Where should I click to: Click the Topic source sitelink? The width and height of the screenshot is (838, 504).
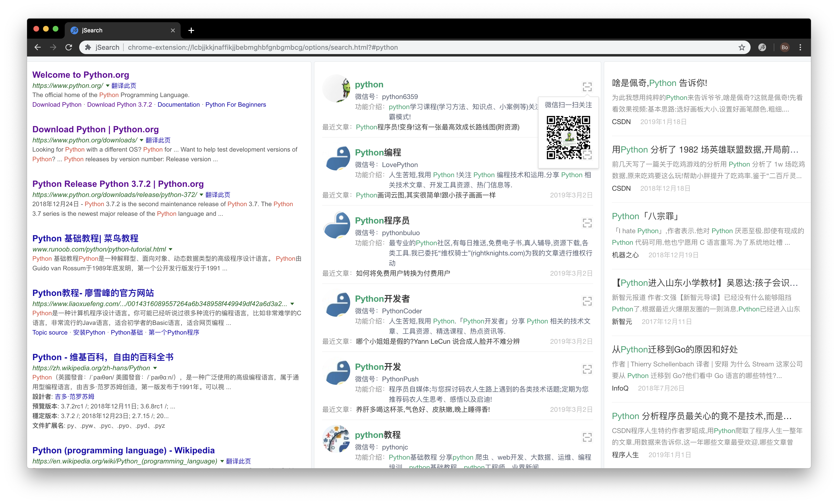click(x=50, y=332)
